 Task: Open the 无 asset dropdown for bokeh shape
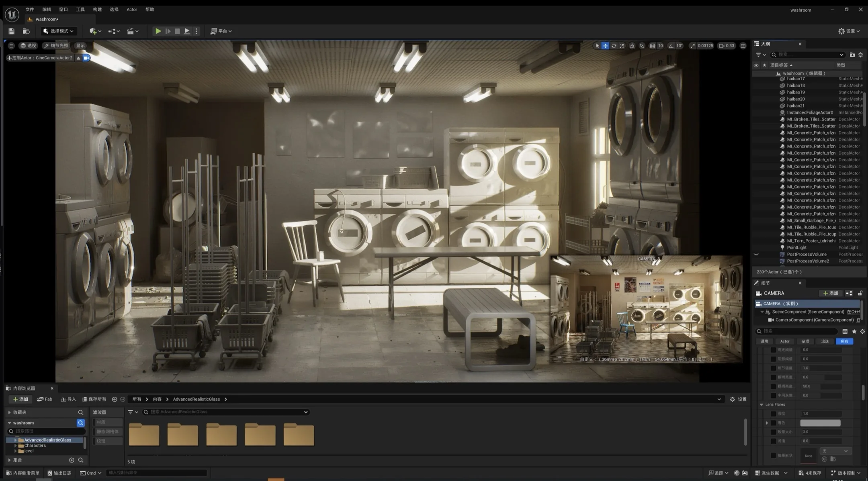click(x=835, y=451)
